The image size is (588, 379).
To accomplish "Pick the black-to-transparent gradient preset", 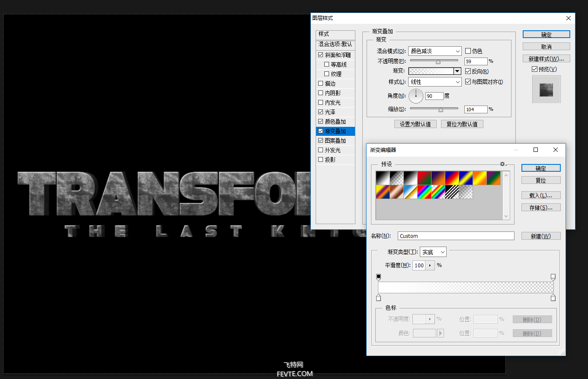I will coord(396,178).
